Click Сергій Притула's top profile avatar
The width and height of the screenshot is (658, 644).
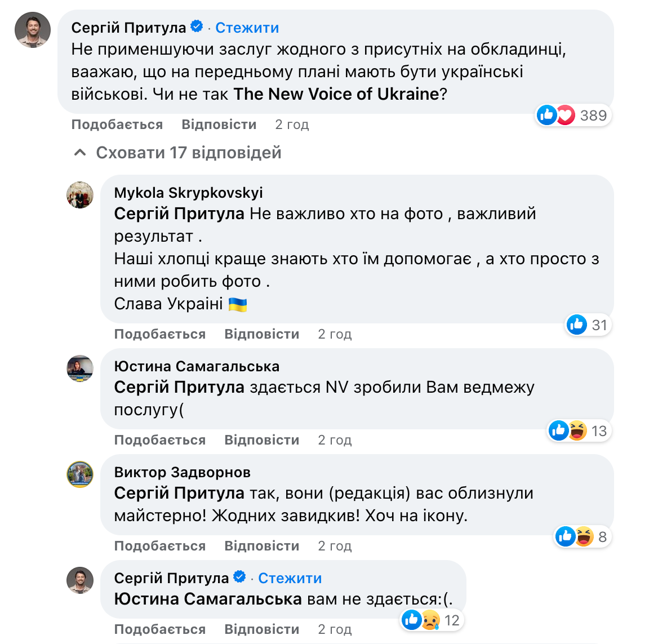[33, 30]
